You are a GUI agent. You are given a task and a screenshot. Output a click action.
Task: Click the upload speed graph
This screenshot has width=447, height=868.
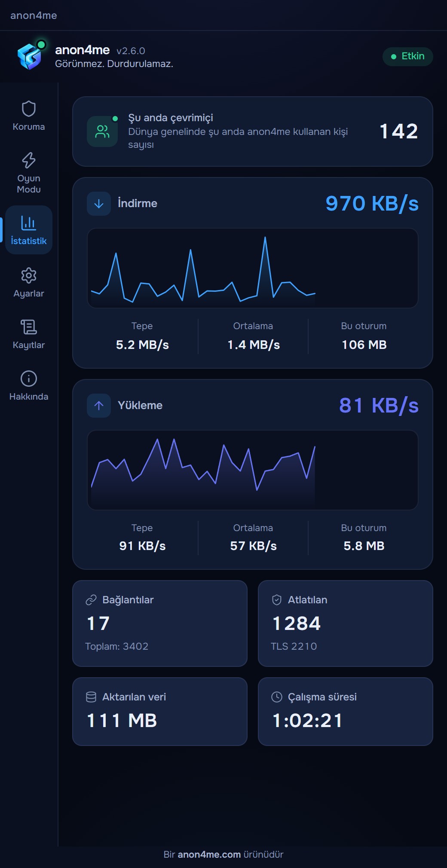[x=253, y=470]
